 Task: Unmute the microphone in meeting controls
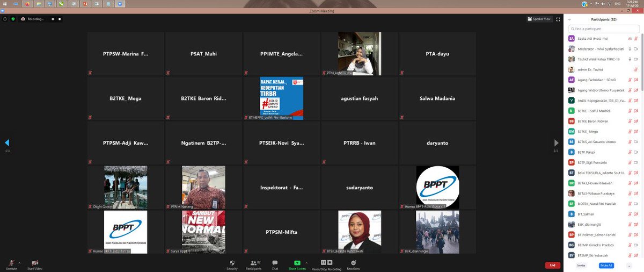11,264
